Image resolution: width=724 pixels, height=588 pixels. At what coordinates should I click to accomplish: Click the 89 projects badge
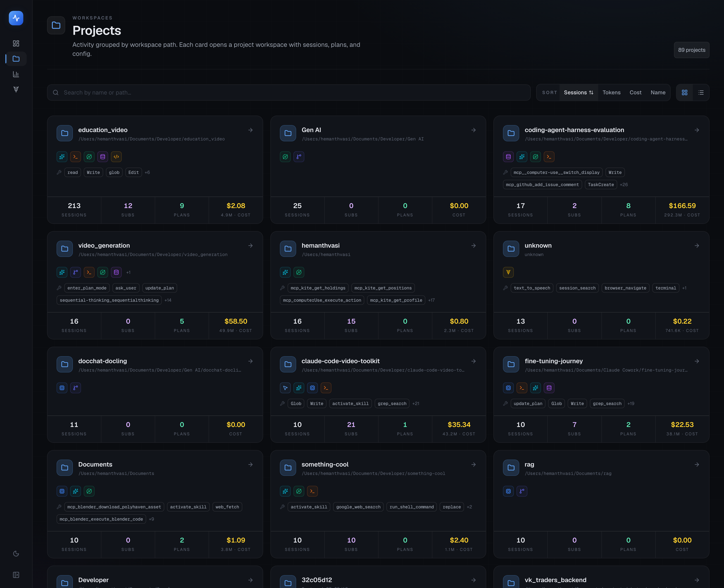point(691,50)
